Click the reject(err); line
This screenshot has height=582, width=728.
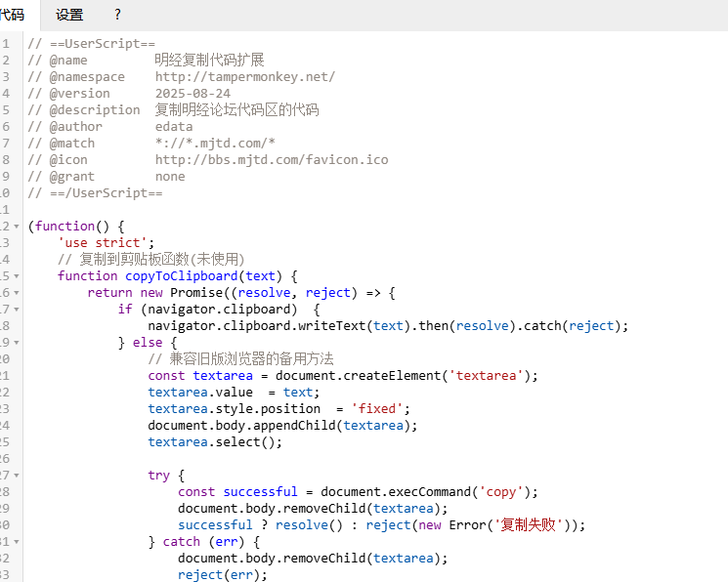pos(223,575)
